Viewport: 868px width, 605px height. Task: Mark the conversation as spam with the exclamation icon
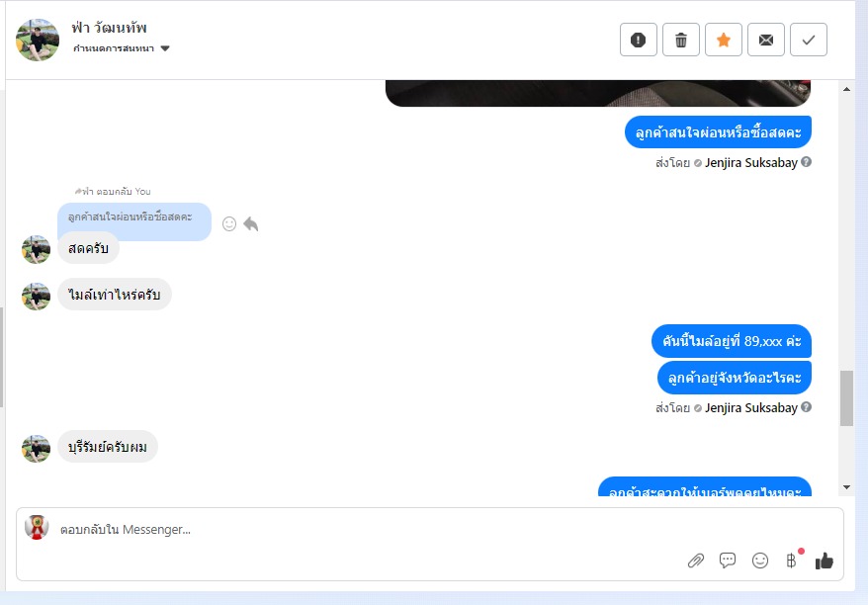639,40
